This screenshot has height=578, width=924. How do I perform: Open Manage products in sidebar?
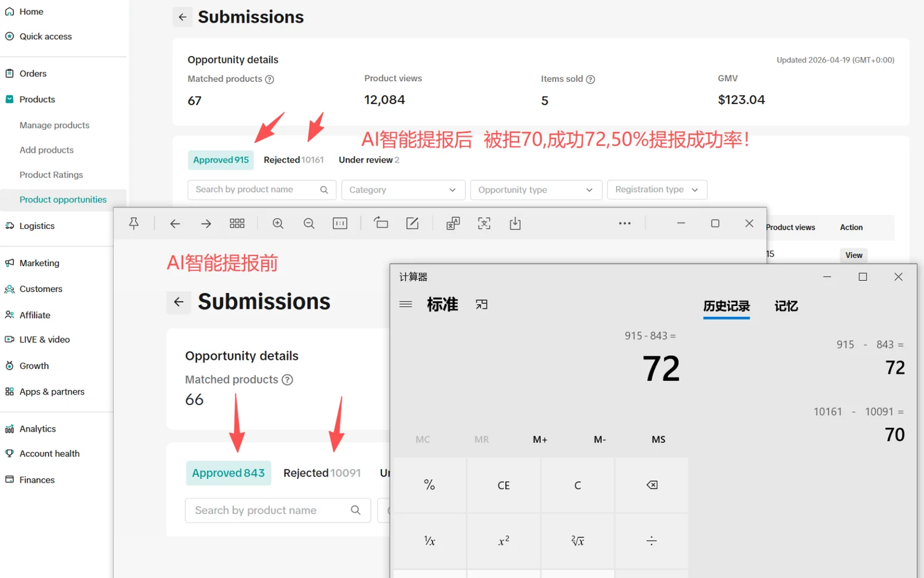[x=54, y=125]
